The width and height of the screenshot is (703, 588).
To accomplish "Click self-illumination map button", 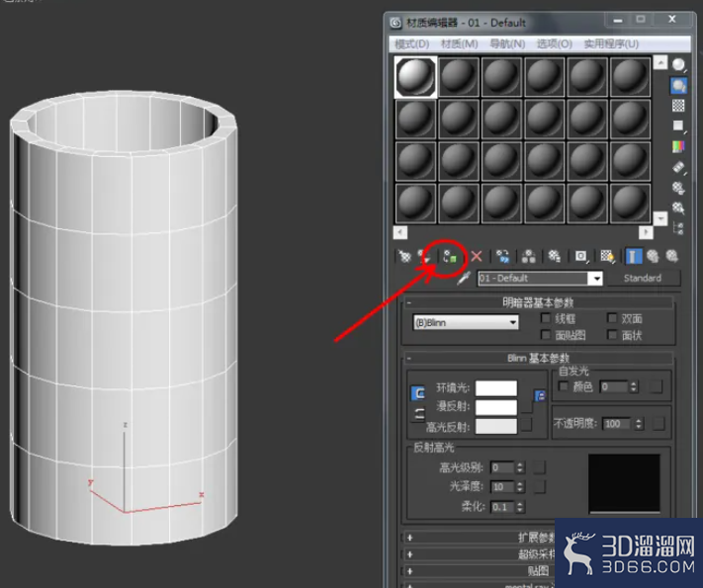I will (656, 386).
